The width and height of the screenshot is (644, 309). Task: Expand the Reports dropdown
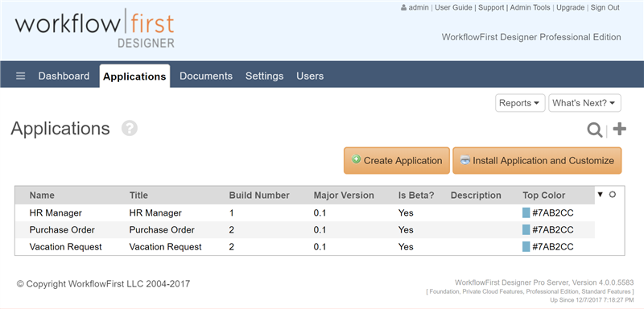click(x=520, y=103)
